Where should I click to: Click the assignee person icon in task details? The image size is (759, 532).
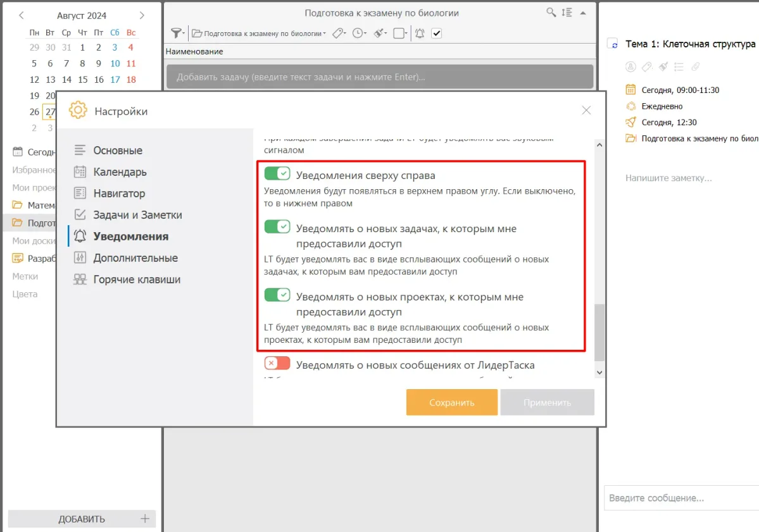630,66
